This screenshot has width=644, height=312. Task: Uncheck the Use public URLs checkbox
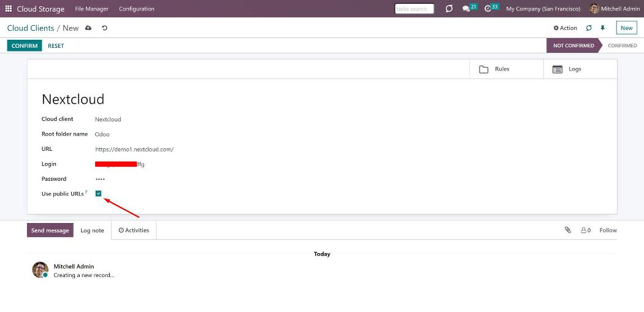[99, 193]
